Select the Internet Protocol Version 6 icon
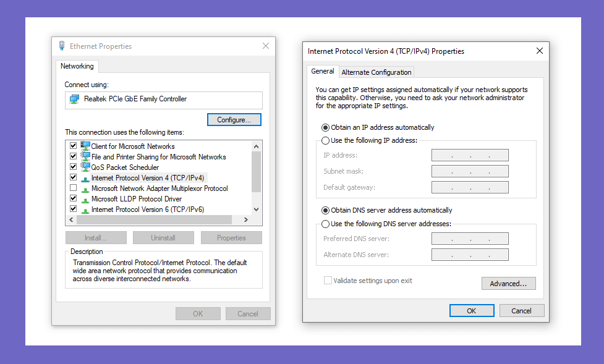 (x=85, y=210)
